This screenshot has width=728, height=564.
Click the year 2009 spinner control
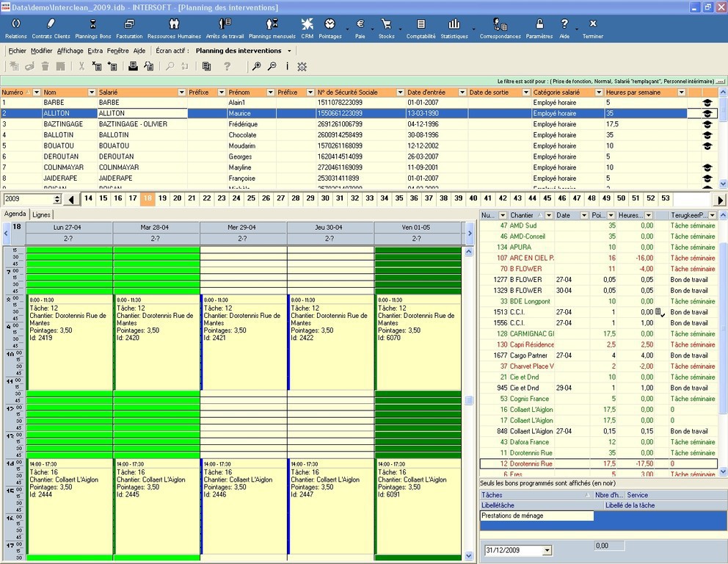pyautogui.click(x=57, y=199)
